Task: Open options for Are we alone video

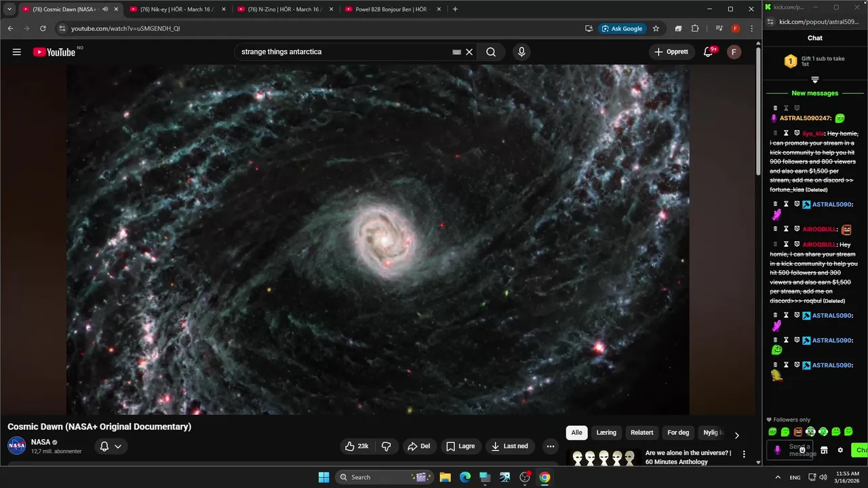Action: 744,454
